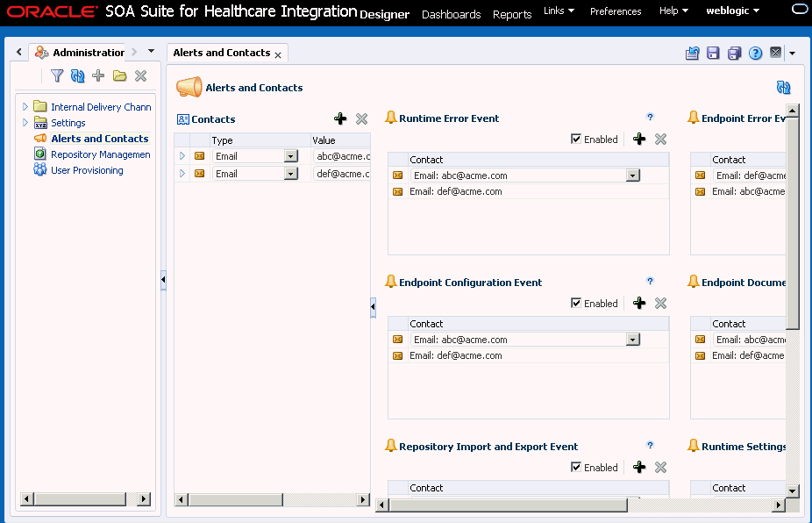Open help for Runtime Error Event
812x523 pixels.
(650, 117)
